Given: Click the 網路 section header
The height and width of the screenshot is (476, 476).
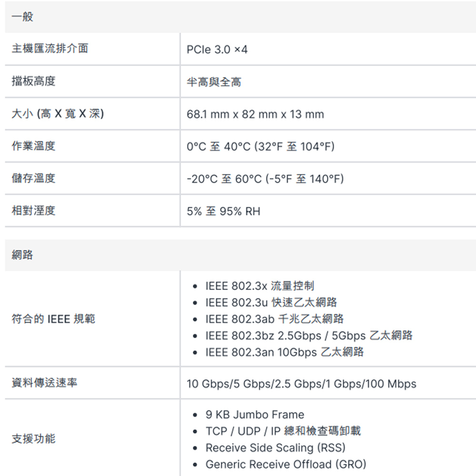Looking at the screenshot, I should pyautogui.click(x=22, y=255).
